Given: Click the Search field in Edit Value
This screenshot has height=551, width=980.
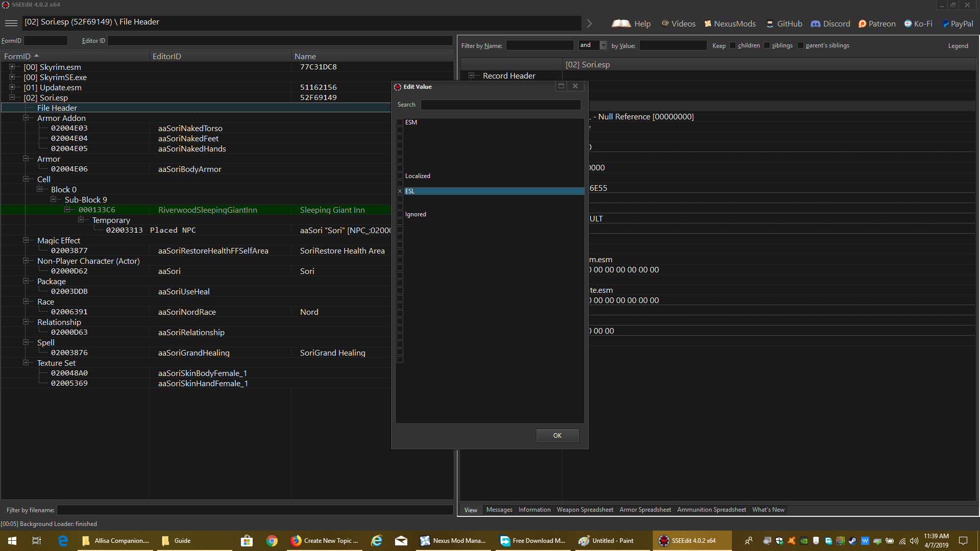Looking at the screenshot, I should pyautogui.click(x=500, y=105).
